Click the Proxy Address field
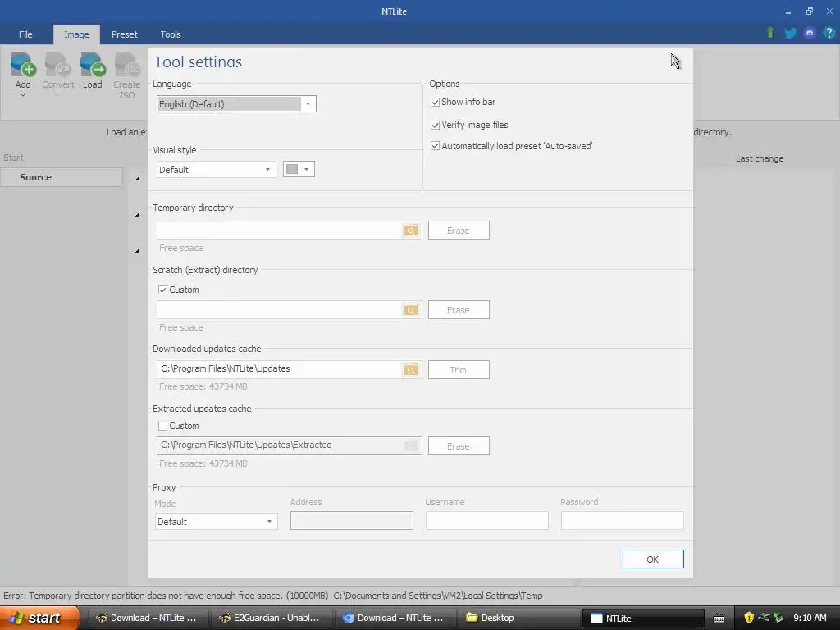This screenshot has height=630, width=840. coord(351,520)
